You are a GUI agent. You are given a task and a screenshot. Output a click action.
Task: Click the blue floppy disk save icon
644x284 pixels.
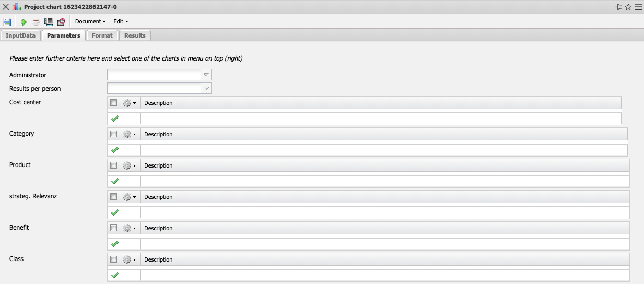pyautogui.click(x=7, y=21)
